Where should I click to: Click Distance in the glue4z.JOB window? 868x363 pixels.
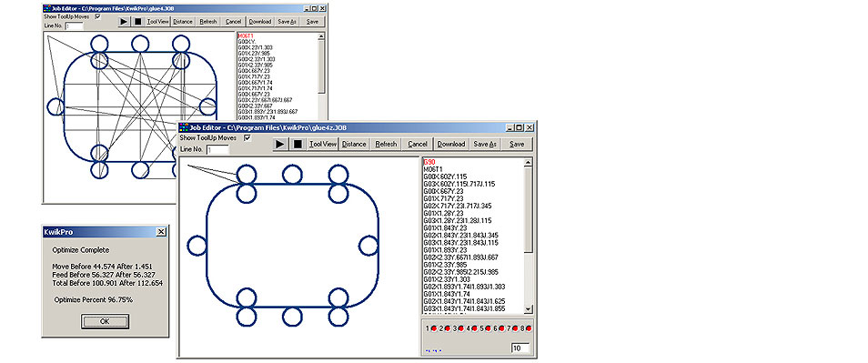[x=354, y=145]
